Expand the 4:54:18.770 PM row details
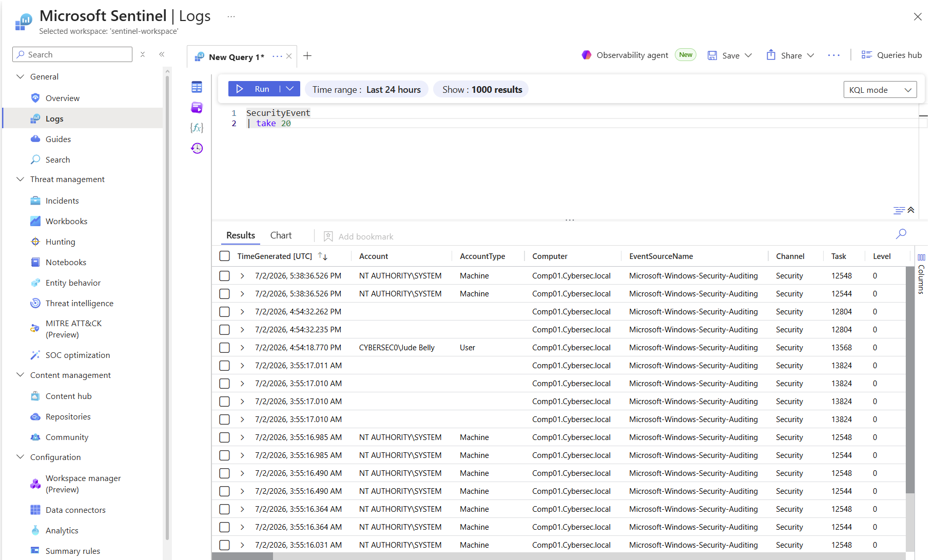Screen dimensions: 934x560 point(242,348)
